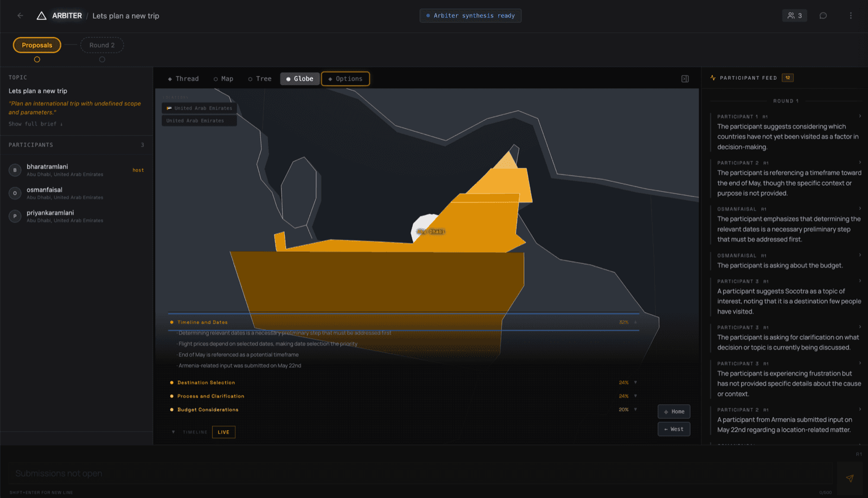The image size is (868, 498).
Task: Click the Participant Feed pulse icon
Action: point(713,78)
